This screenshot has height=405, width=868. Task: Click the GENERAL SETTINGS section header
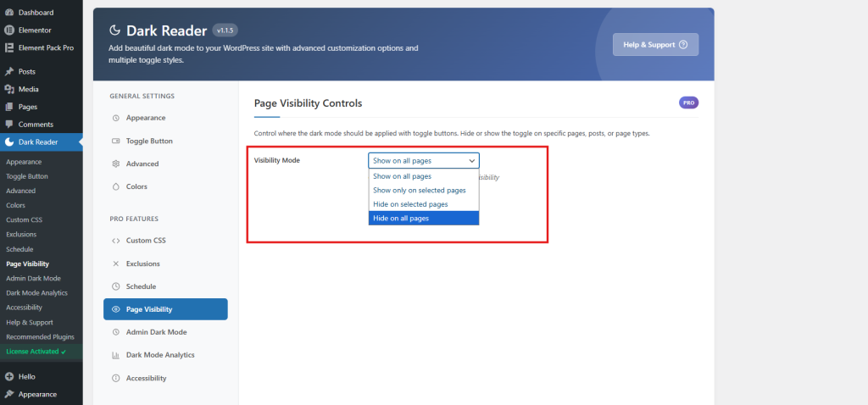click(x=142, y=97)
